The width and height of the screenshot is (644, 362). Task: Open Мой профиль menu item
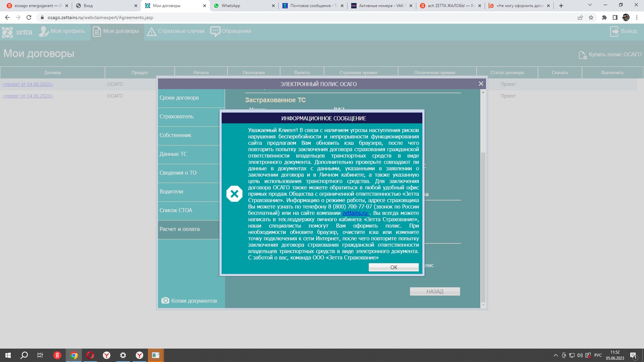coord(62,31)
